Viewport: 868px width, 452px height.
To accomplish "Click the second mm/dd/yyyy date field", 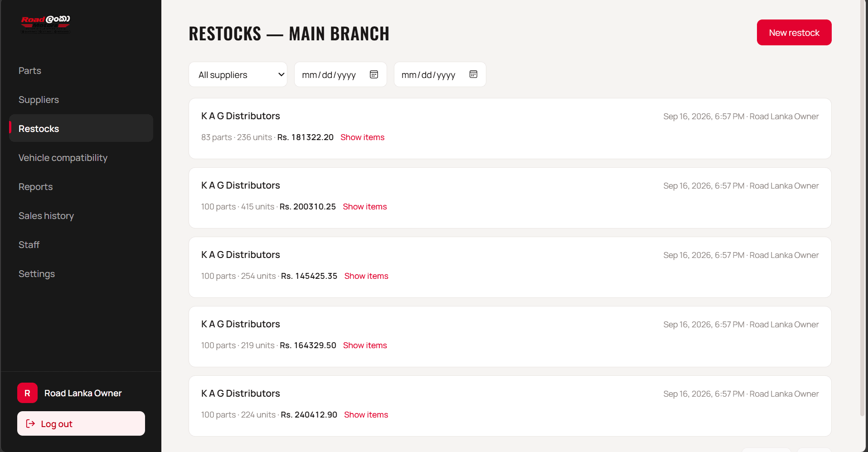I will pos(440,74).
